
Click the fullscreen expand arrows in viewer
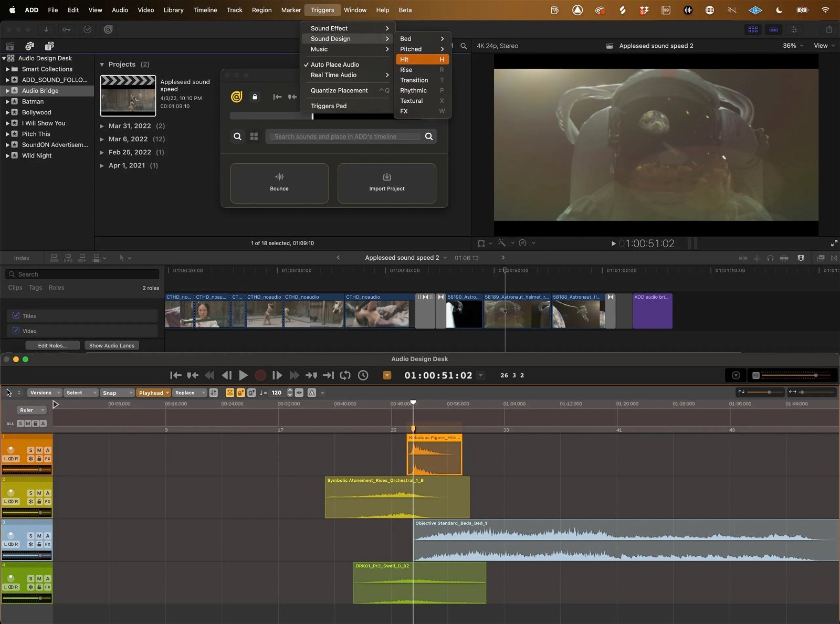(x=834, y=244)
